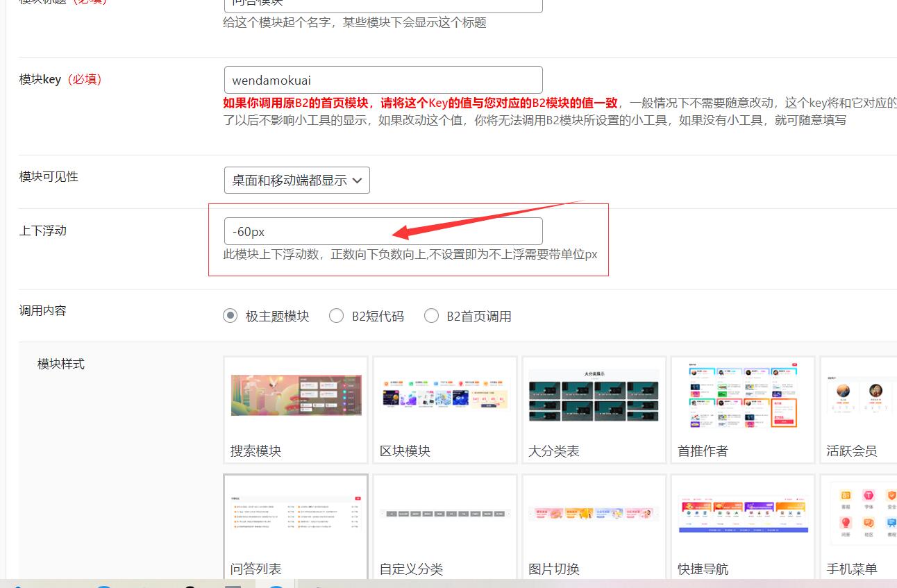Click the 给这个模块起个名字 hint text

tap(355, 22)
